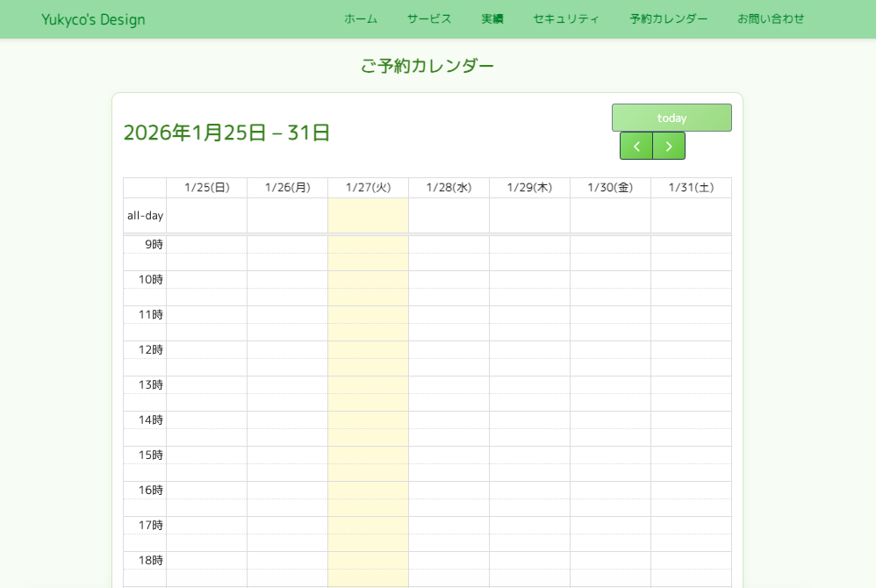Click the previous week chevron arrow
Image resolution: width=876 pixels, height=588 pixels.
tap(636, 146)
